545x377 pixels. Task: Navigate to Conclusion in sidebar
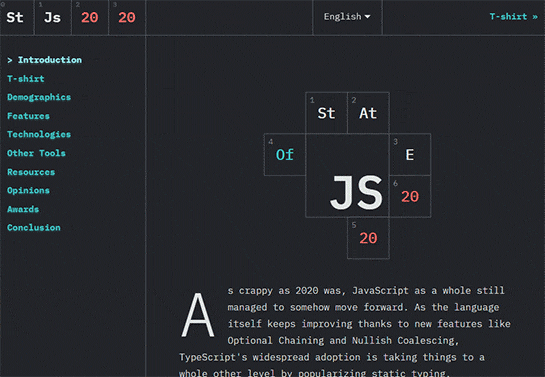click(x=34, y=228)
